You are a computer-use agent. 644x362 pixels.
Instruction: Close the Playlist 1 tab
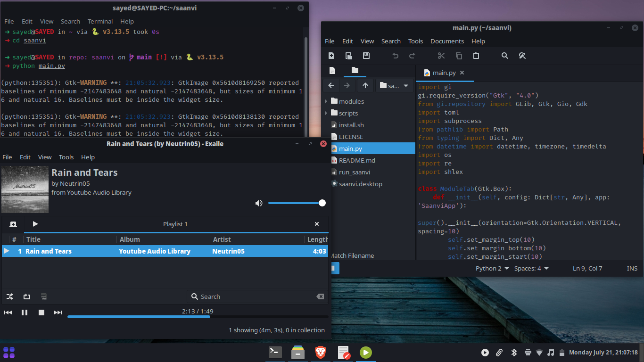317,224
